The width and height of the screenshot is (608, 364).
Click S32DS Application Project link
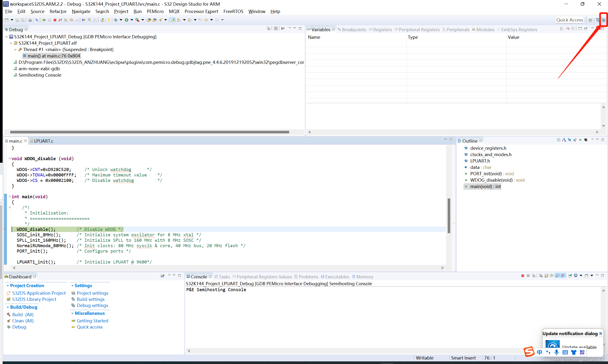click(39, 293)
